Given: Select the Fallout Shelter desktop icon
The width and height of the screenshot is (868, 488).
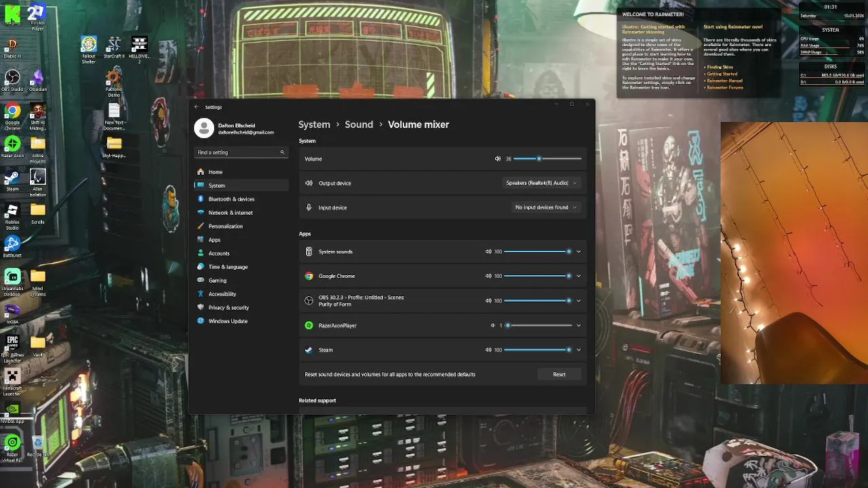Looking at the screenshot, I should [x=89, y=50].
